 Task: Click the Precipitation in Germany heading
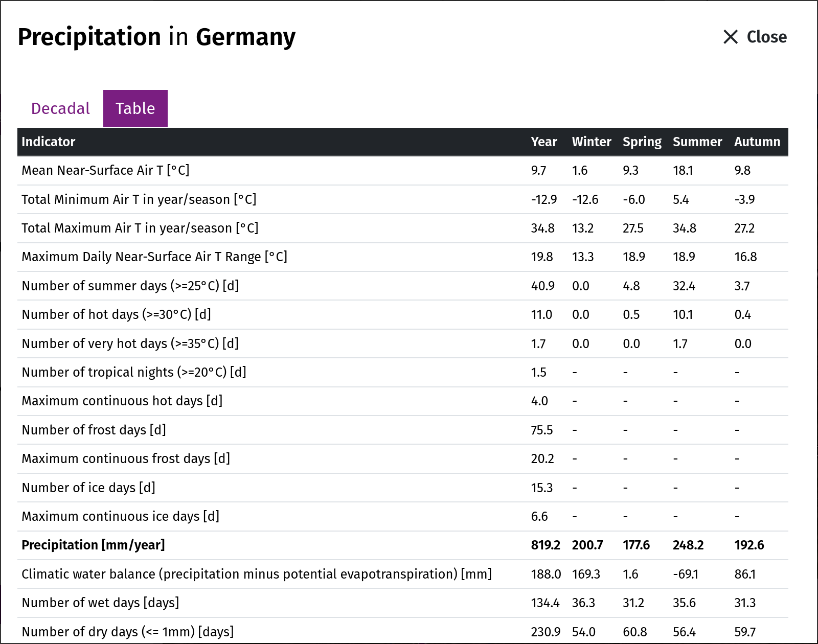pos(156,37)
